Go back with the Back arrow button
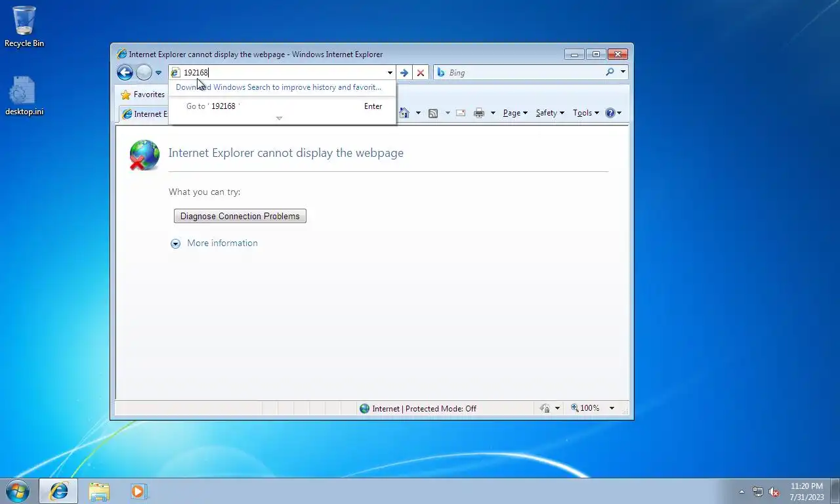The height and width of the screenshot is (504, 840). coord(125,73)
